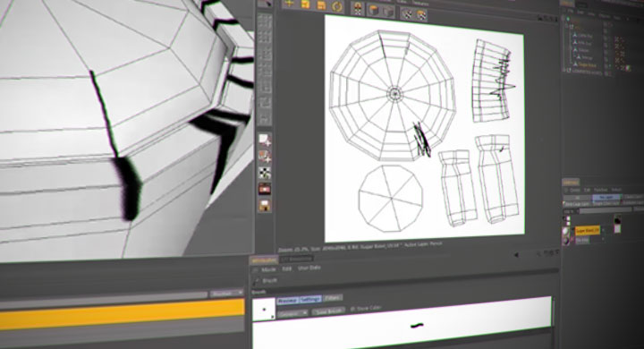Click the new layer plus icon in left column
Image resolution: width=644 pixels, height=349 pixels.
(x=265, y=140)
